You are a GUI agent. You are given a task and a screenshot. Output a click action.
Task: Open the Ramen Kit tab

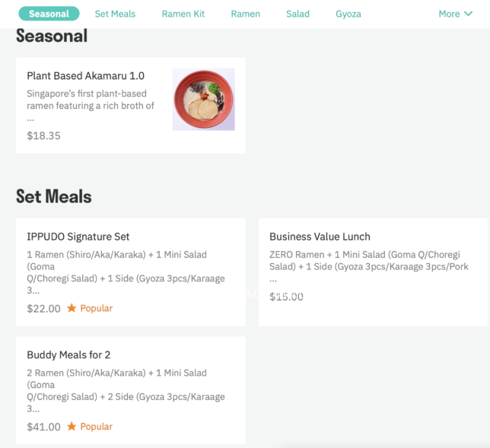tap(183, 14)
